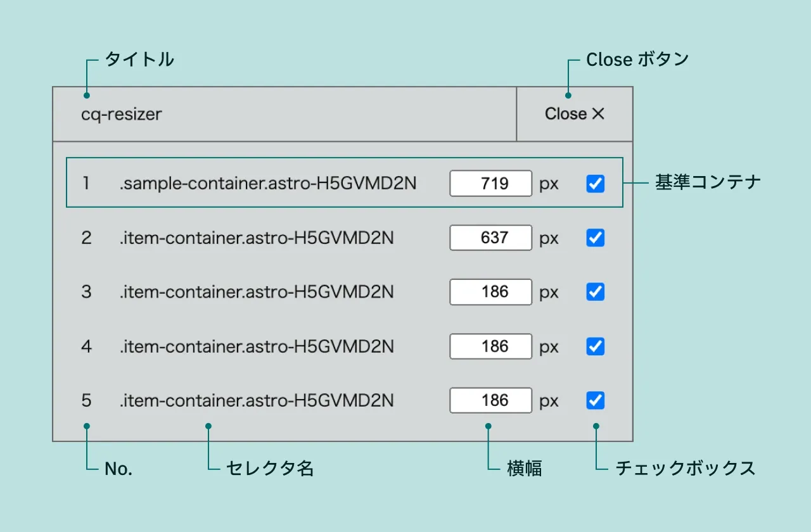Click the X icon next to Close
This screenshot has width=811, height=532.
coord(598,114)
